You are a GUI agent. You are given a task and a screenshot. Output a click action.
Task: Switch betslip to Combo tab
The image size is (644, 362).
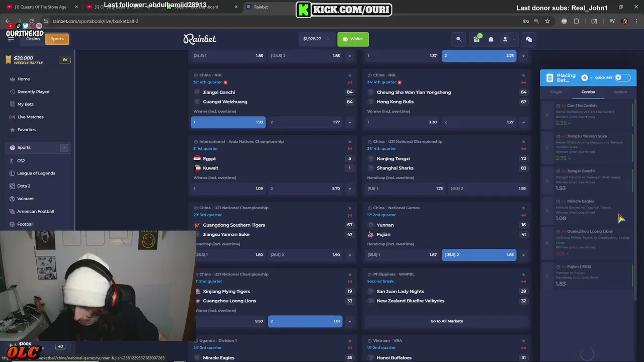point(588,92)
